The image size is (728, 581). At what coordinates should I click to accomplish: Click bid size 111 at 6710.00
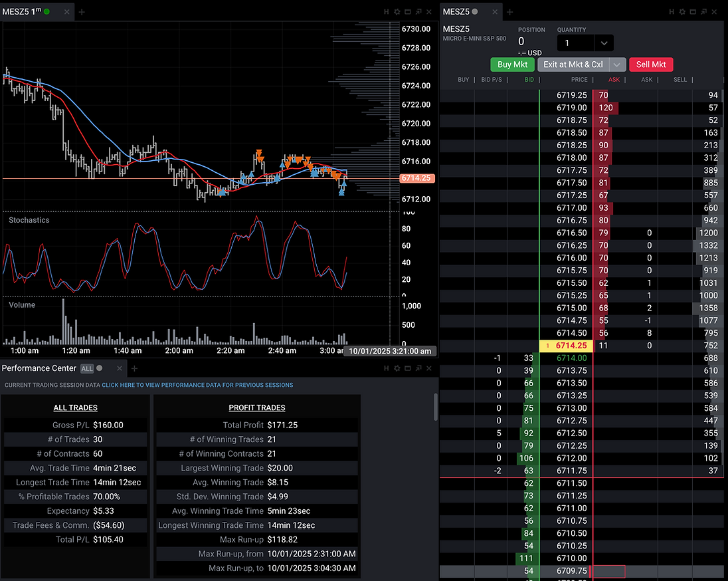(x=526, y=558)
